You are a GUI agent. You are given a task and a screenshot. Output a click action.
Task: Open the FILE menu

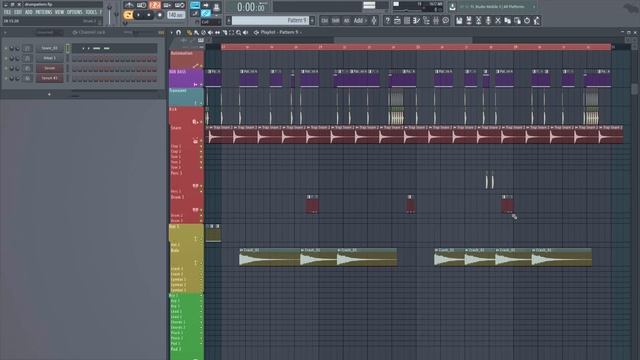7,12
